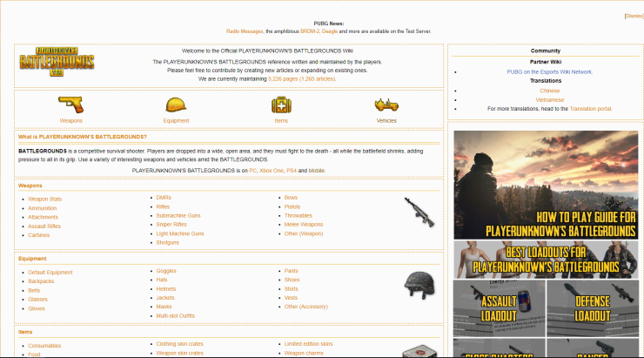
Task: Open the Radio Messages news link
Action: click(x=245, y=30)
